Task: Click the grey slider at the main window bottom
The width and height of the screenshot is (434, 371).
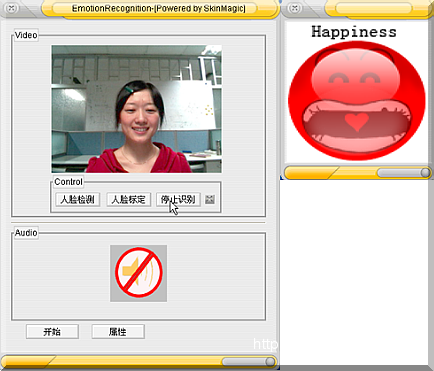Action: [x=249, y=362]
